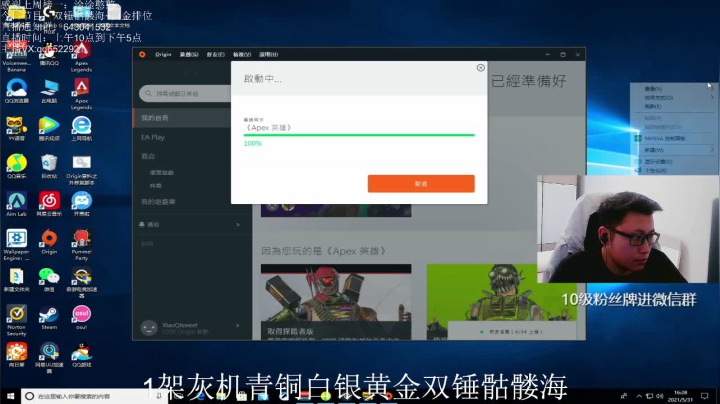Image resolution: width=720 pixels, height=404 pixels.
Task: Click the green Apex launch progress bar
Action: coord(359,135)
